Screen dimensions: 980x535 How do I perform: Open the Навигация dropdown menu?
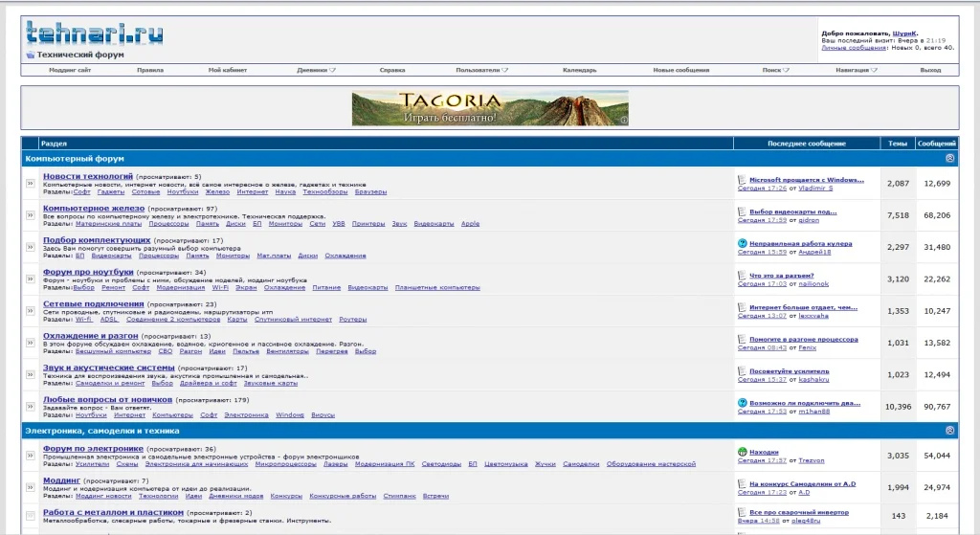point(857,70)
